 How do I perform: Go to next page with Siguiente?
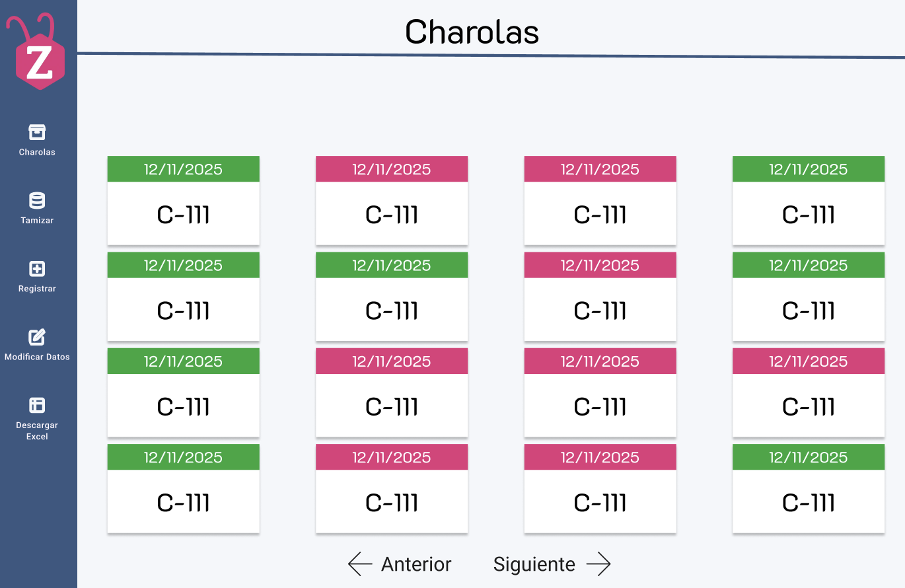[x=534, y=564]
